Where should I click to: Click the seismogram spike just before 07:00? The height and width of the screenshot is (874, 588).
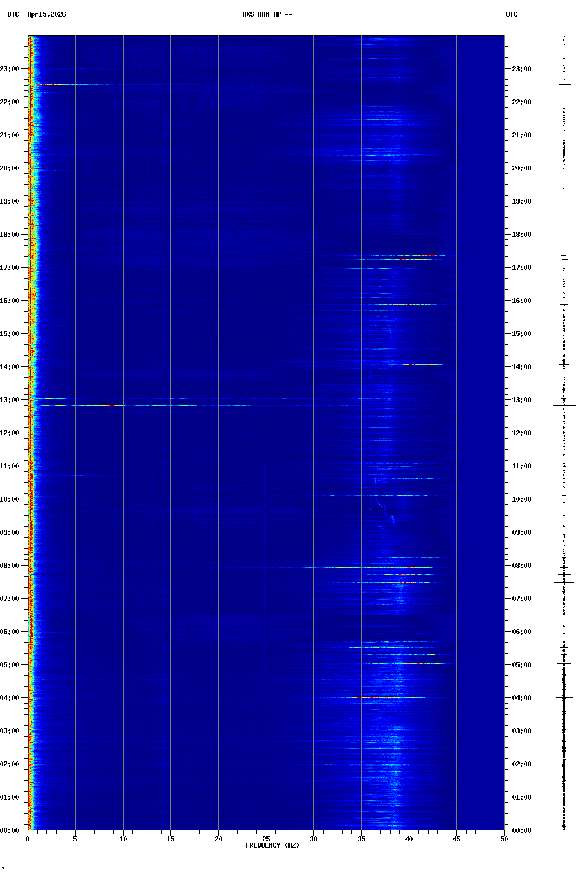pyautogui.click(x=563, y=606)
